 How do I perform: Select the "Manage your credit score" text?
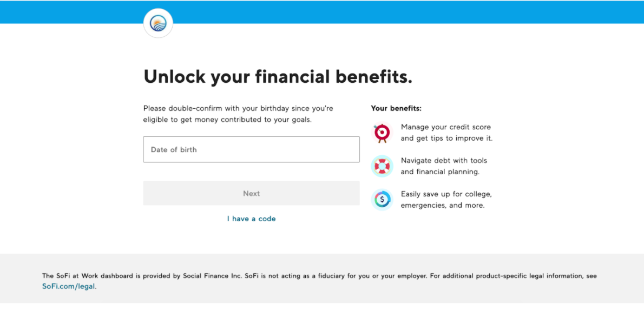point(445,127)
